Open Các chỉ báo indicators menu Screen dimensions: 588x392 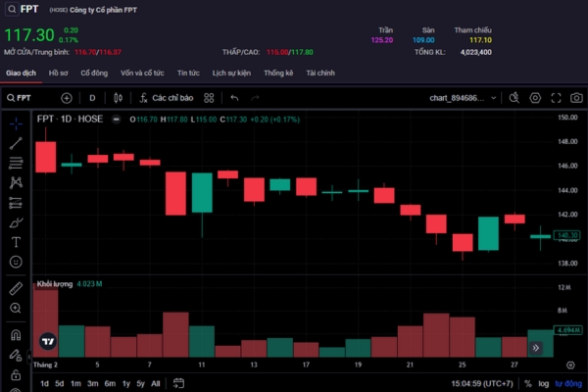point(167,98)
